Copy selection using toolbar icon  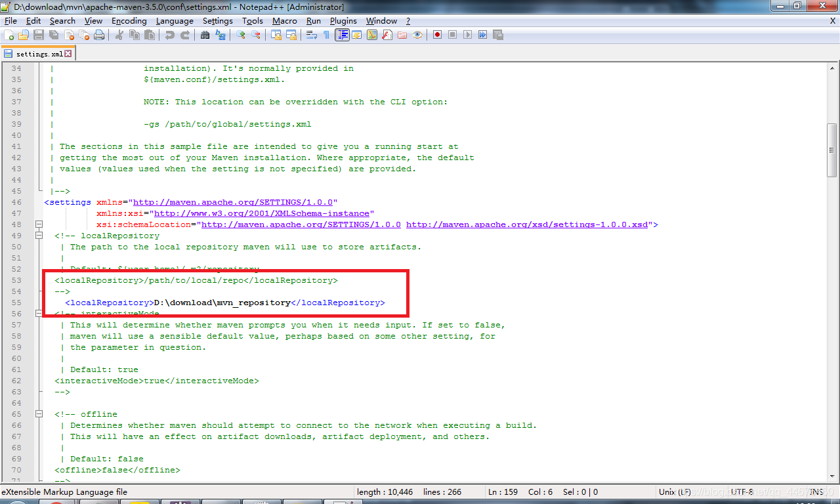click(134, 35)
